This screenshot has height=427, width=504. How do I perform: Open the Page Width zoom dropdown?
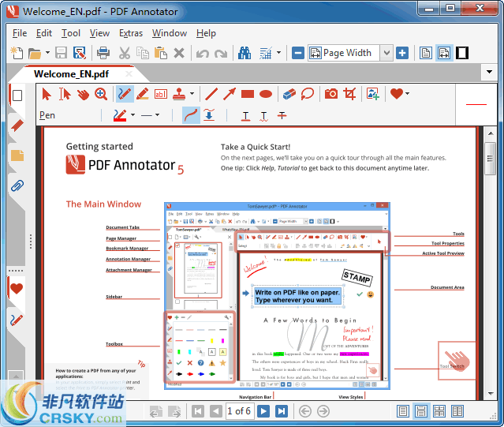point(386,53)
